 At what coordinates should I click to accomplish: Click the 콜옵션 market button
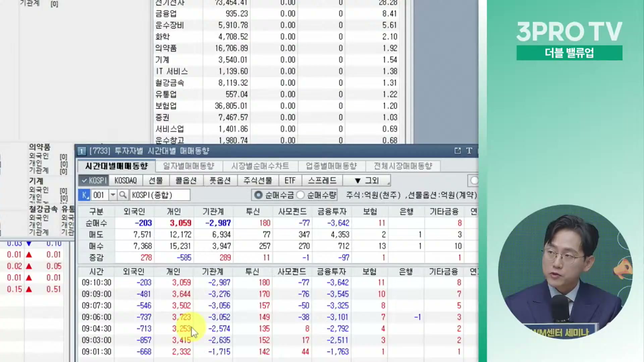[x=186, y=181]
